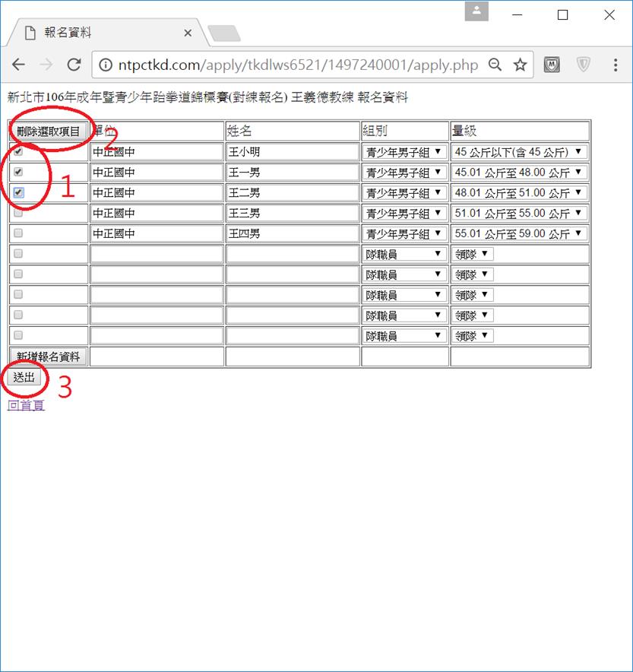633x672 pixels.
Task: Open the Chrome user profile icon
Action: (476, 12)
